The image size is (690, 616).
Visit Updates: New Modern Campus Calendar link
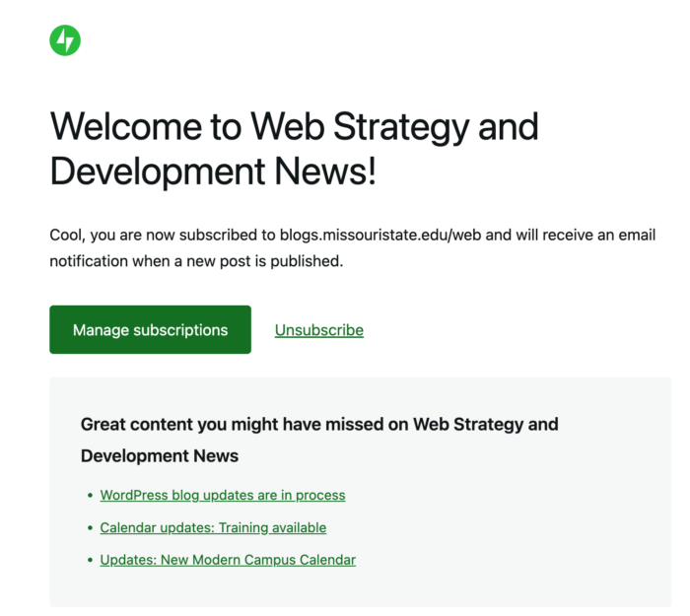(x=228, y=560)
